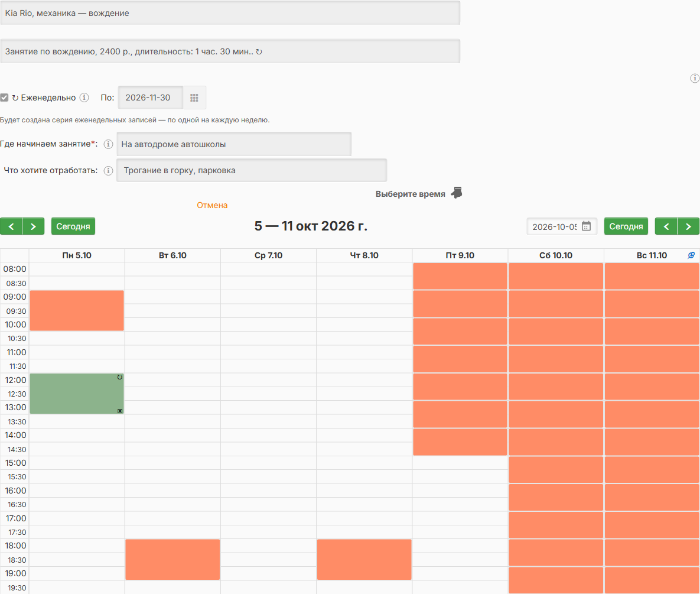Click info icon for Что хотите отработать
The width and height of the screenshot is (700, 594).
pyautogui.click(x=108, y=171)
